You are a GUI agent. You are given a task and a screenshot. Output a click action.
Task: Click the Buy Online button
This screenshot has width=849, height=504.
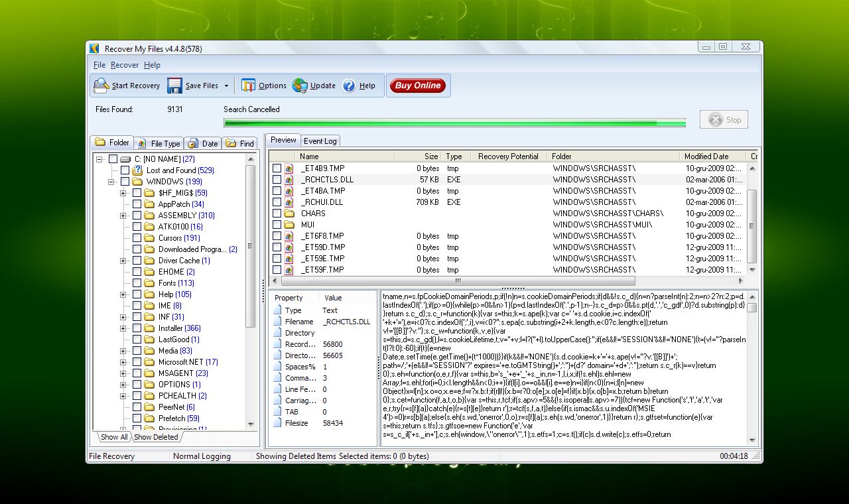tap(417, 86)
